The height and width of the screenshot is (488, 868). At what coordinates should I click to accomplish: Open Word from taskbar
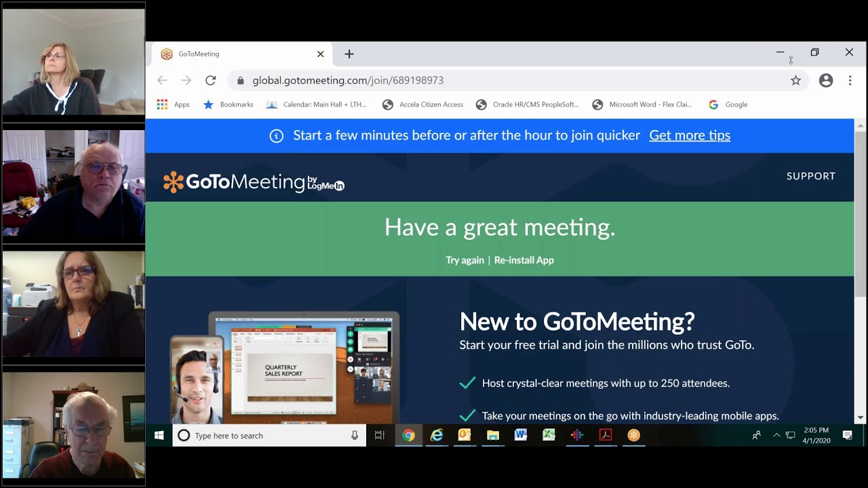521,436
